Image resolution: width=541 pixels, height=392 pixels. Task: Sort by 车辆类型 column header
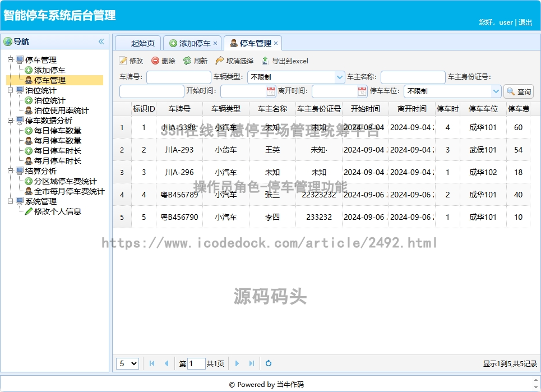point(226,109)
